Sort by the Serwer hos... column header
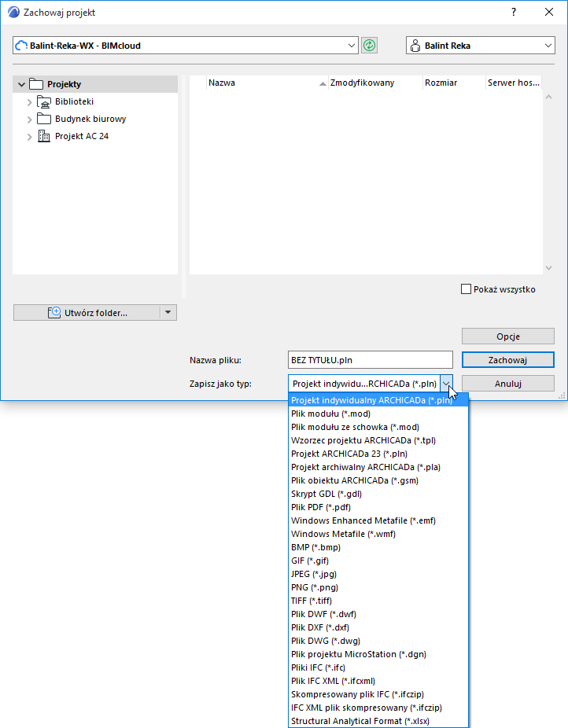The width and height of the screenshot is (568, 728). [513, 83]
